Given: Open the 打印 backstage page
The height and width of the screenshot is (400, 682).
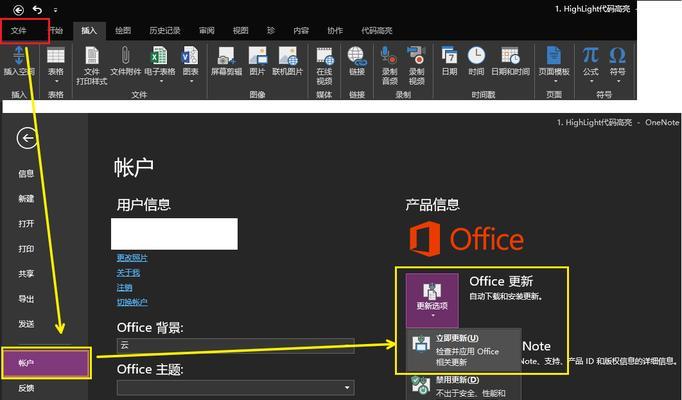Looking at the screenshot, I should (26, 249).
